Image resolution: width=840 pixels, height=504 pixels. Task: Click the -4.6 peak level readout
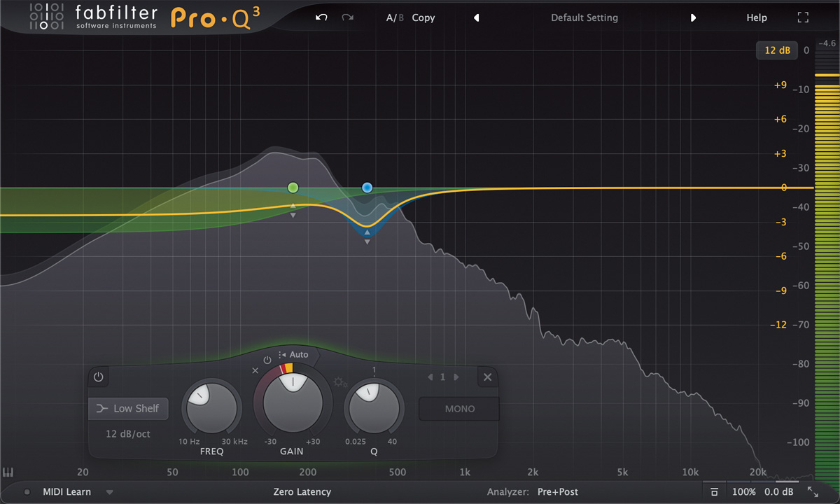click(827, 43)
